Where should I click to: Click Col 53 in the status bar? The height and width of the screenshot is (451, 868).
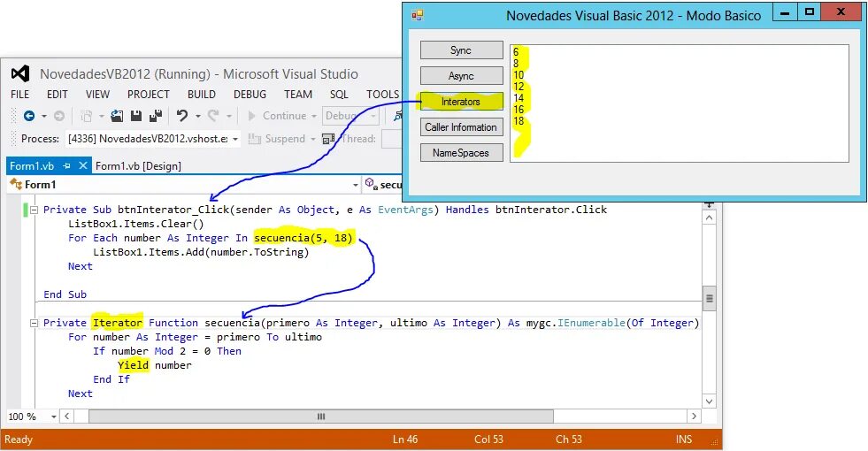click(x=488, y=440)
